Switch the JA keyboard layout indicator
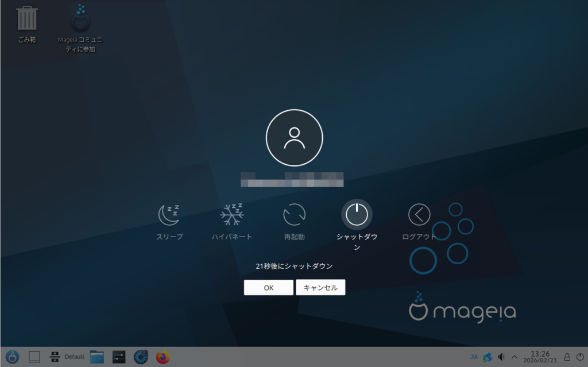The image size is (588, 367). point(474,357)
